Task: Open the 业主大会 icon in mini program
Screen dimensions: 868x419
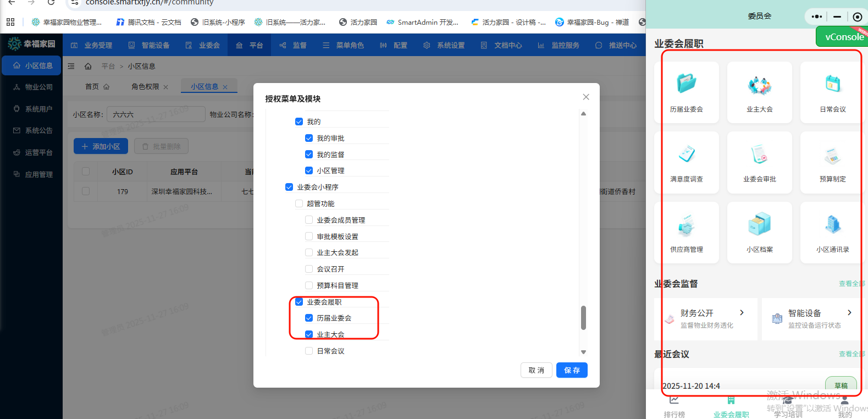Action: coord(760,85)
